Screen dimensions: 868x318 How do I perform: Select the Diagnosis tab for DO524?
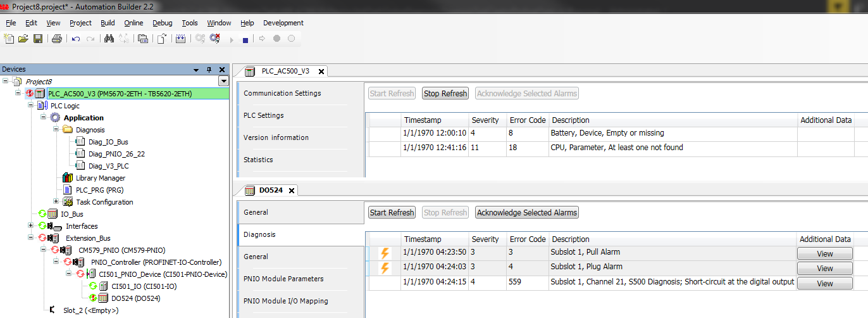tap(260, 234)
